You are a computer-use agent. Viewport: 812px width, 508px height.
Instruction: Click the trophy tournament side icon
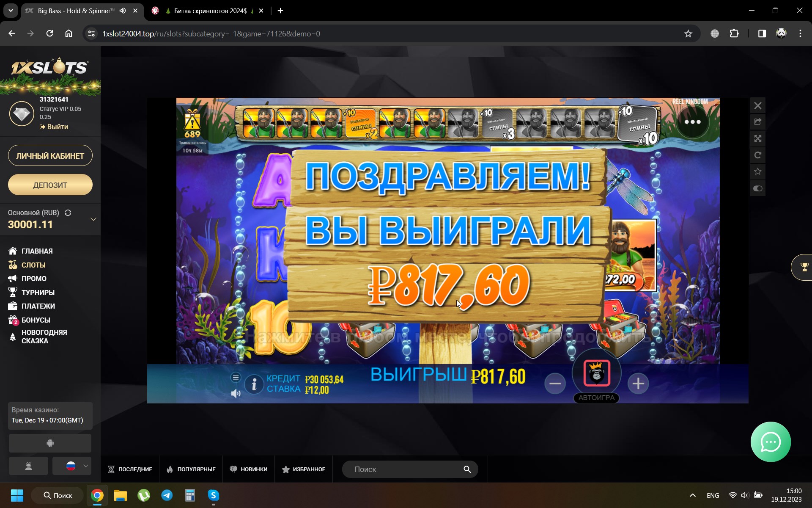804,267
